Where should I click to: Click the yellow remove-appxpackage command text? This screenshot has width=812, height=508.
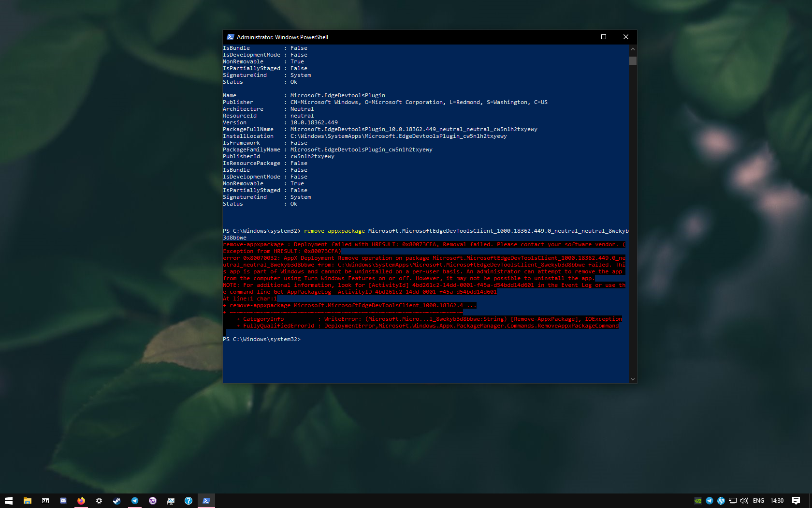point(334,231)
